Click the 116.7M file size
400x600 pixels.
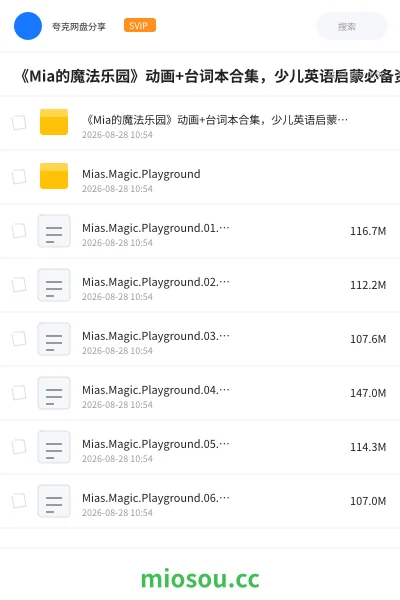[x=368, y=231]
